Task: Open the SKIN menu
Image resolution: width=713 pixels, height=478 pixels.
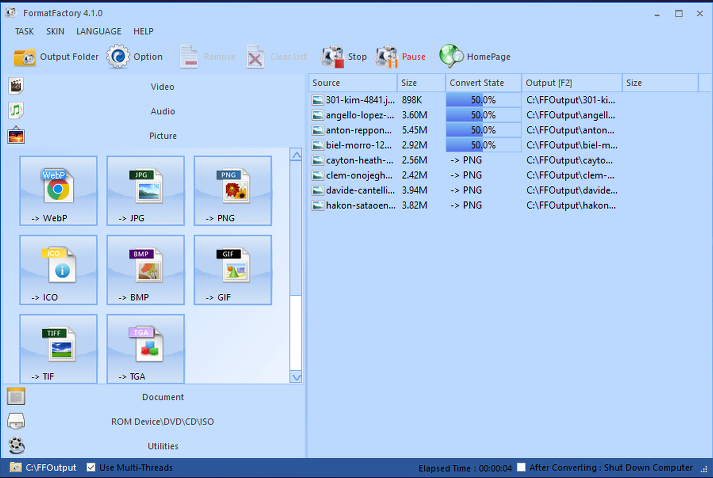Action: click(x=55, y=31)
